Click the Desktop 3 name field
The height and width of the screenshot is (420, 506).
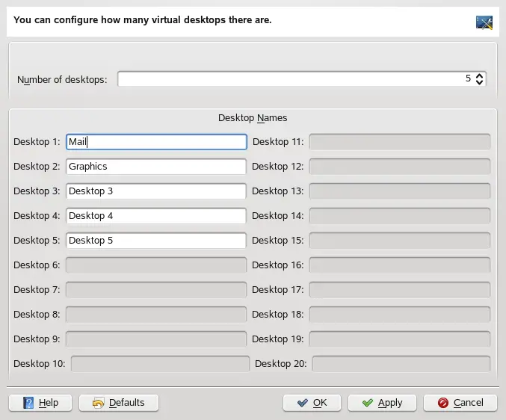click(156, 191)
